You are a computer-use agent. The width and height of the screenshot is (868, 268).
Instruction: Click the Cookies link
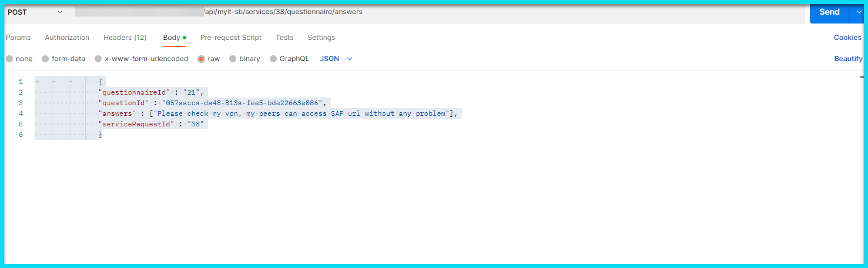847,38
